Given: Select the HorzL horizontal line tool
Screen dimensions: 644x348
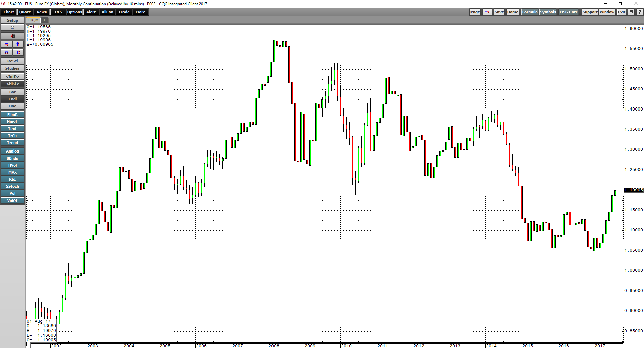Looking at the screenshot, I should coord(12,122).
